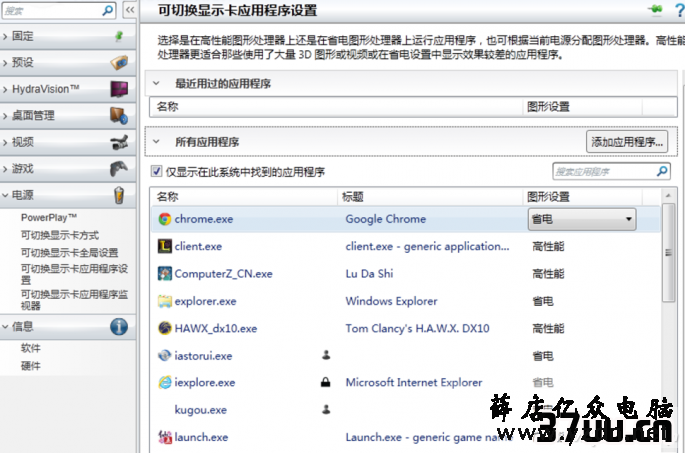Click the application list vertical scrollbar thumb

pyautogui.click(x=668, y=252)
